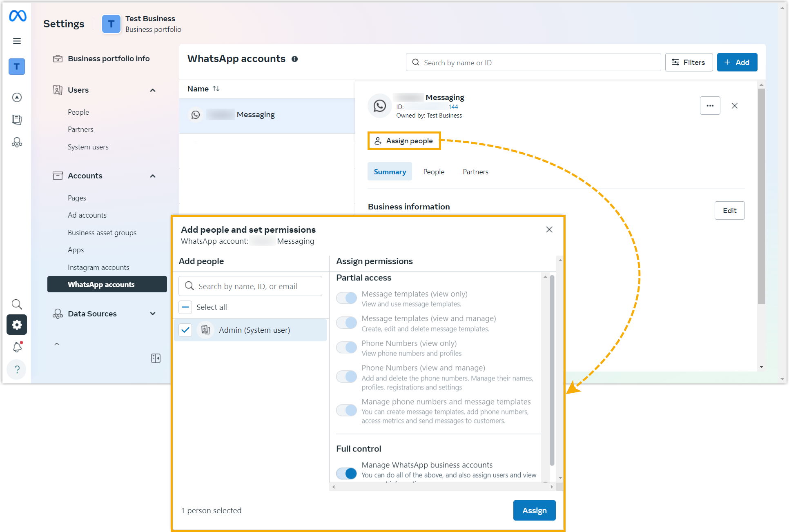Click the Assign button
This screenshot has width=789, height=532.
534,510
